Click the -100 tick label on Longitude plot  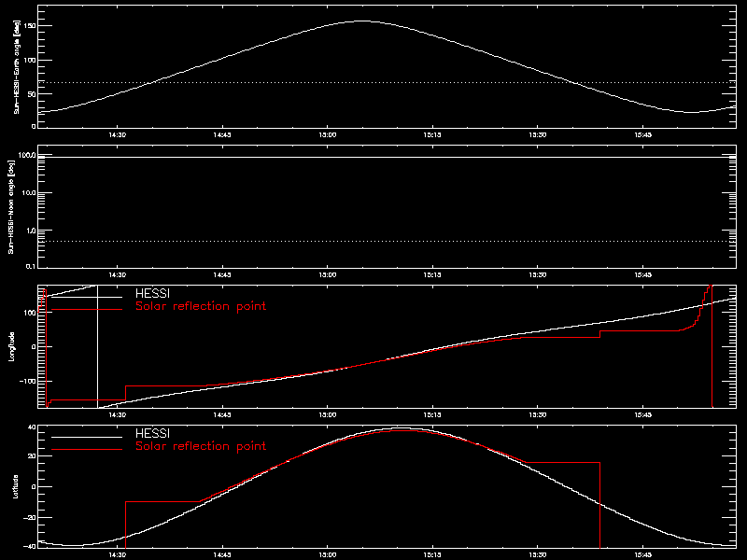pyautogui.click(x=28, y=381)
